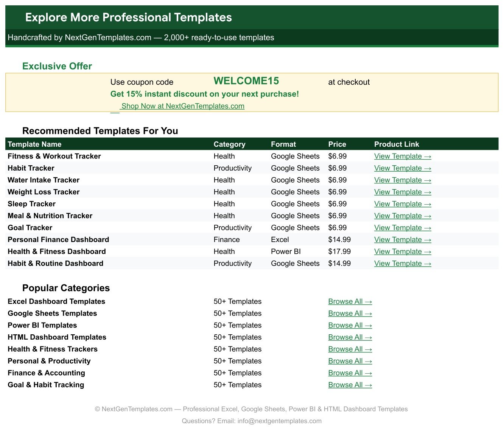Click the Price column header
This screenshot has height=430, width=504.
pyautogui.click(x=337, y=144)
